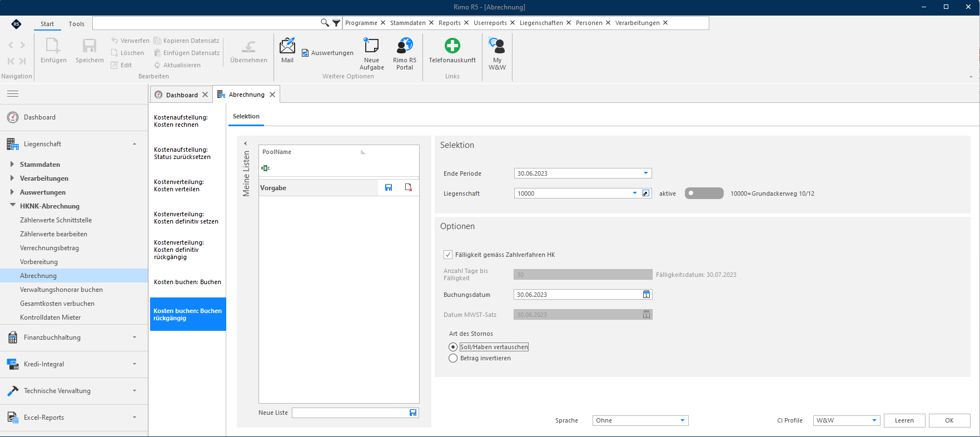Open Ende Periode date dropdown
The width and height of the screenshot is (980, 437).
point(646,173)
